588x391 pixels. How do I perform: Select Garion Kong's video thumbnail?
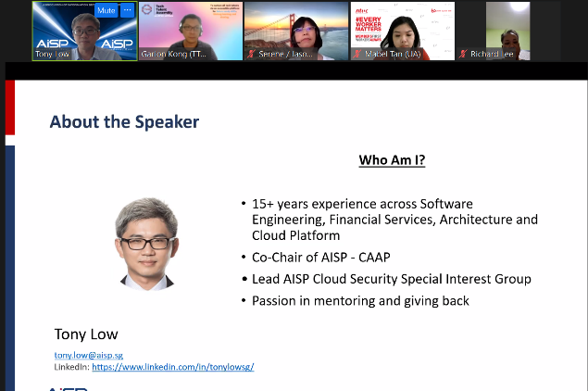[x=191, y=32]
